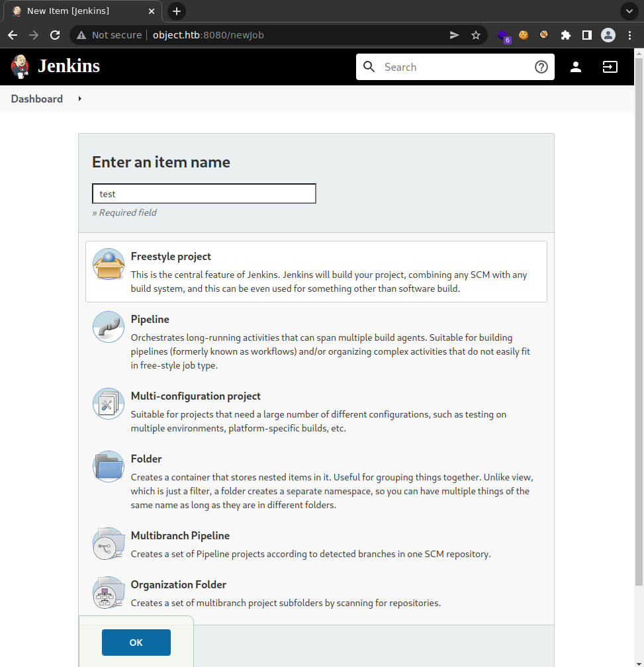644x667 pixels.
Task: Open the browser extensions puzzle icon
Action: [x=565, y=35]
